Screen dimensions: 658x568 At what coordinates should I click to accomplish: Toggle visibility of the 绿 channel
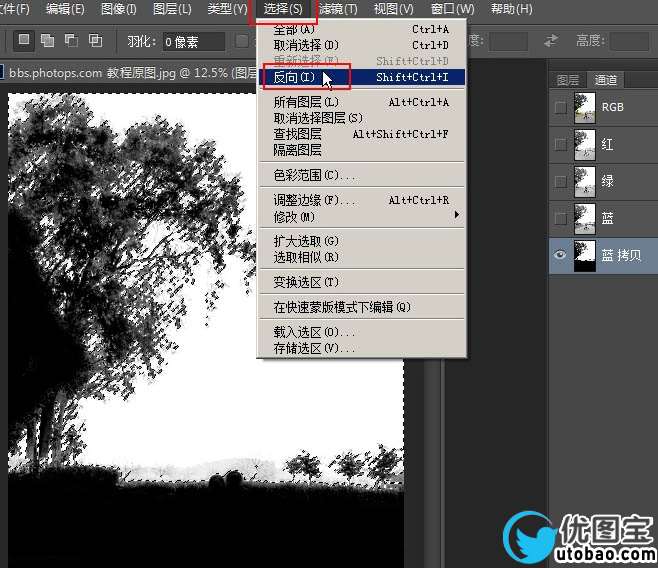561,181
